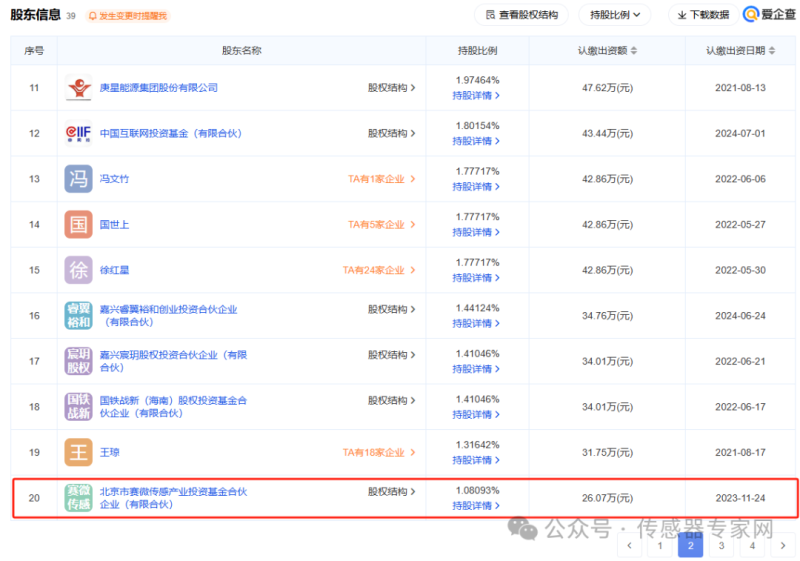Expand TA有1家企业 for 冯文竹
This screenshot has height=561, width=800.
click(382, 179)
